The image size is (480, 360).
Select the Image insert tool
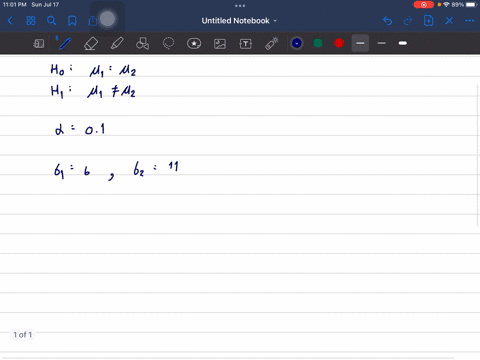coord(220,44)
